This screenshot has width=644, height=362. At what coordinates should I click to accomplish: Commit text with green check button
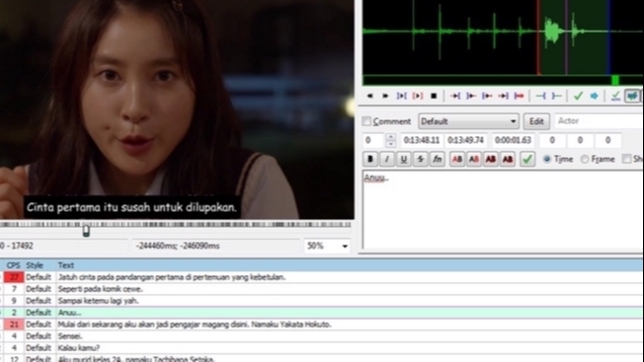tap(527, 159)
